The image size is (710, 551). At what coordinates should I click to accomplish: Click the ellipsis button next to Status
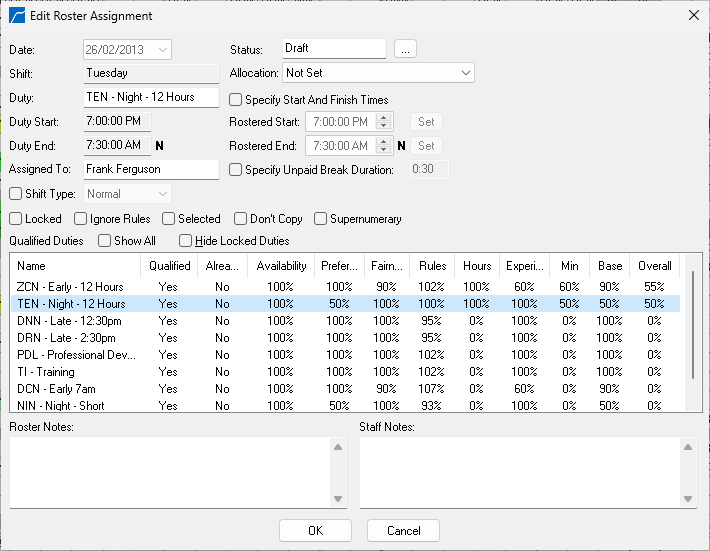[405, 49]
